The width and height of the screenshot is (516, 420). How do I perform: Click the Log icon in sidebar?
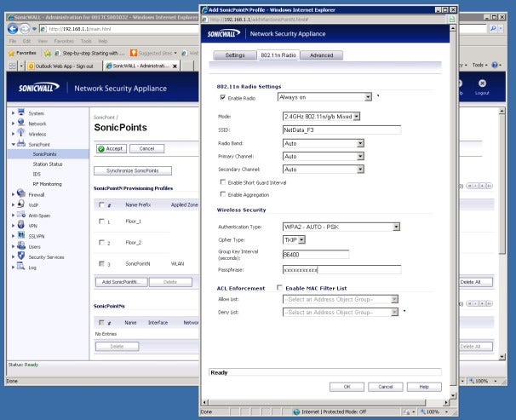click(21, 267)
